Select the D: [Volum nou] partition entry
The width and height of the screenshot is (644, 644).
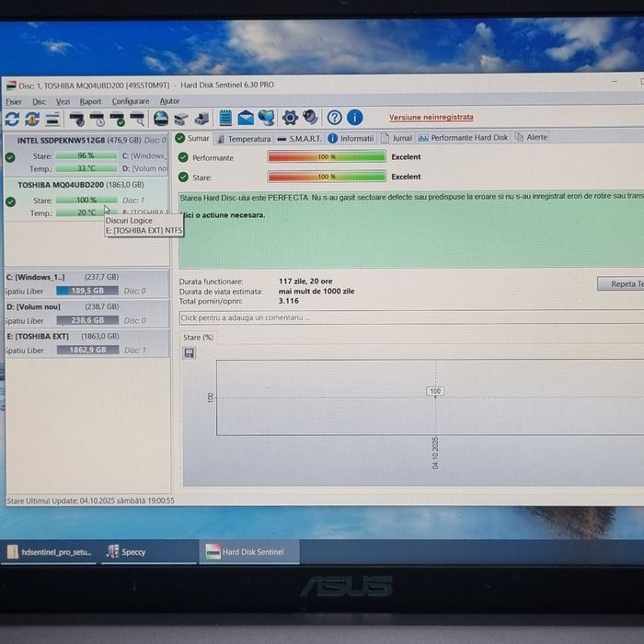86,314
